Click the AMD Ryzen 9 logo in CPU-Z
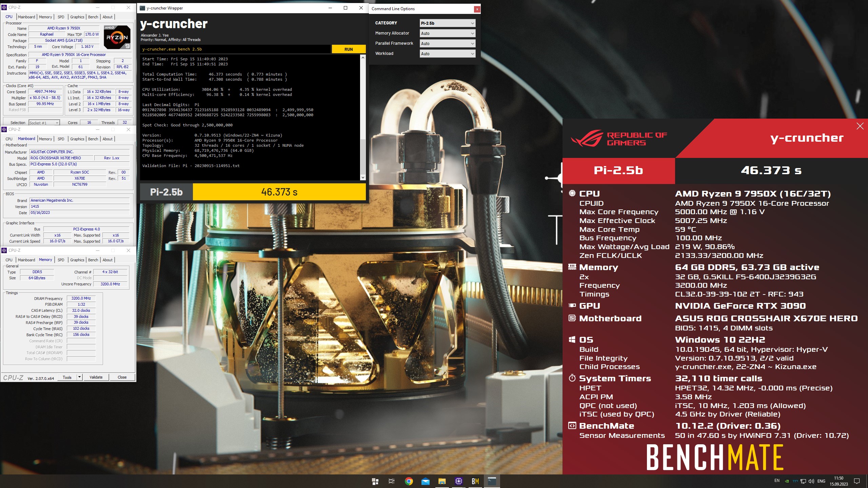 click(117, 37)
